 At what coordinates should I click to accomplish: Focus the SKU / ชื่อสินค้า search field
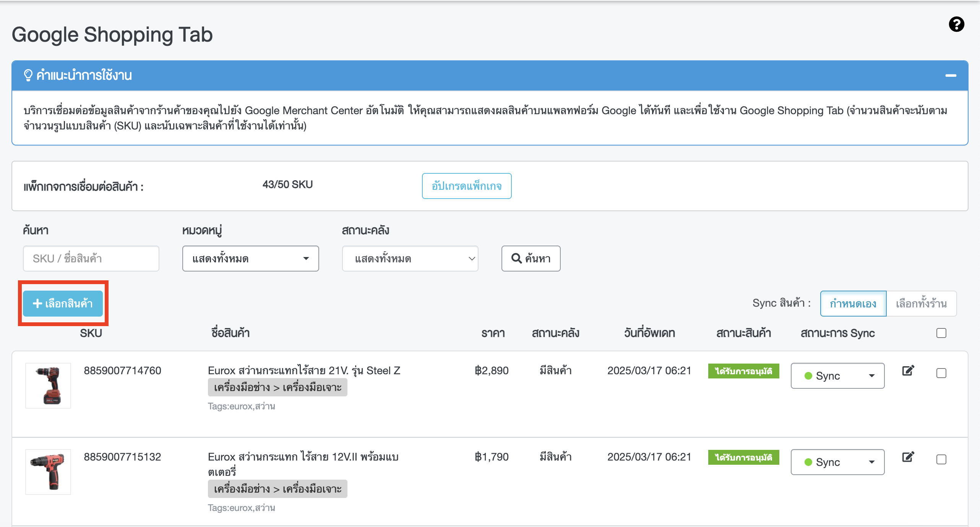(91, 259)
